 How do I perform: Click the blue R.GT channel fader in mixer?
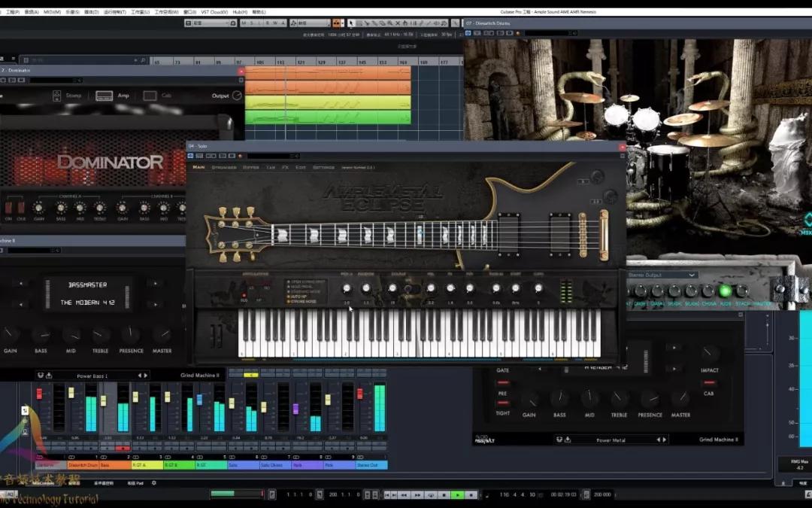199,399
